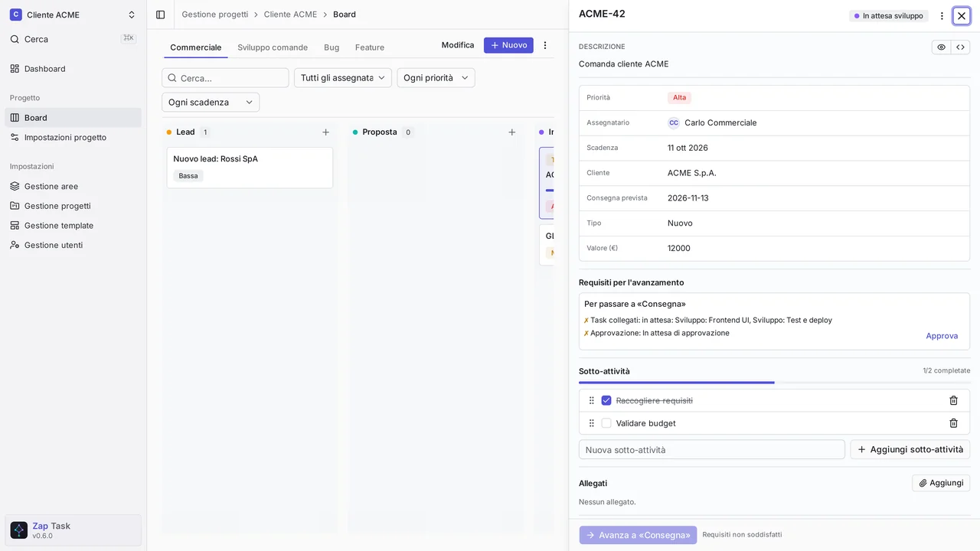Open the Nuovo lead: Rossi SpA card

tap(250, 168)
